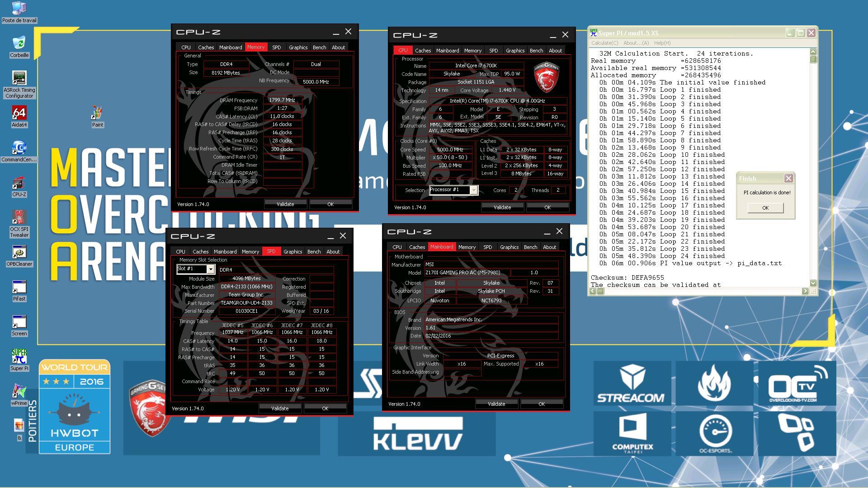Click the Z170I GAMING PRO AC model field

[467, 273]
